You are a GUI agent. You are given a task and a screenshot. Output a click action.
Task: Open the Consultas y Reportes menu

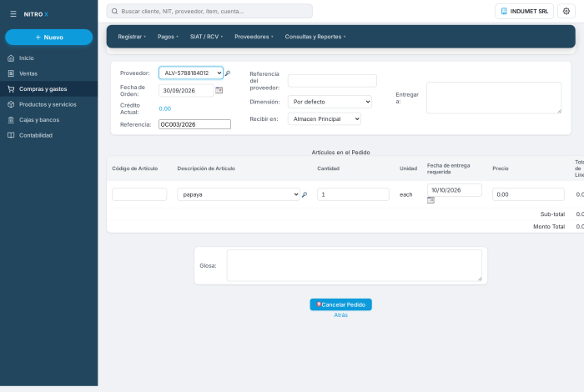tap(315, 37)
